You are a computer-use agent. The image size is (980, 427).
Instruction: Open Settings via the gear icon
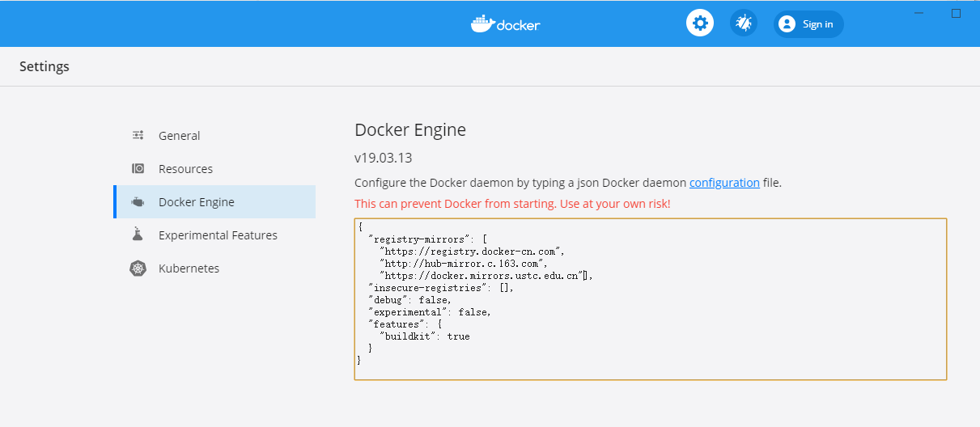click(700, 23)
